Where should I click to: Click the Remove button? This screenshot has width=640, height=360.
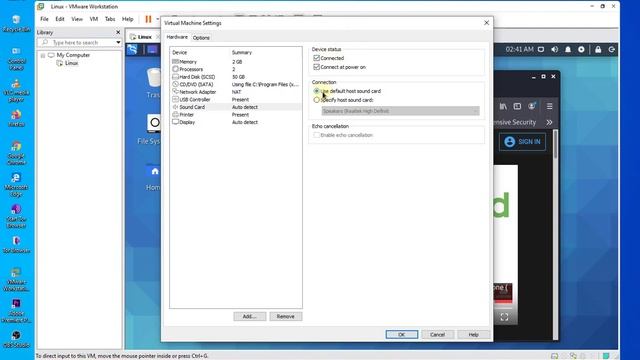point(285,316)
